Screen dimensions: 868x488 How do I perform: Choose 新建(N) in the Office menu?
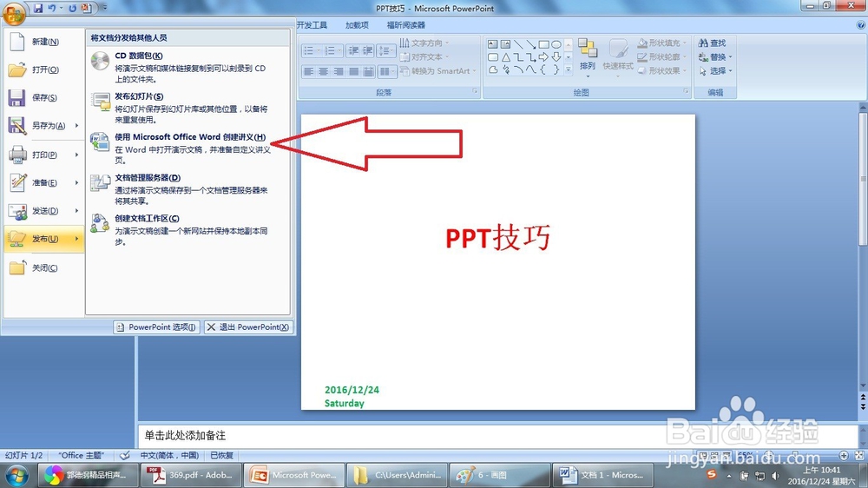click(44, 42)
